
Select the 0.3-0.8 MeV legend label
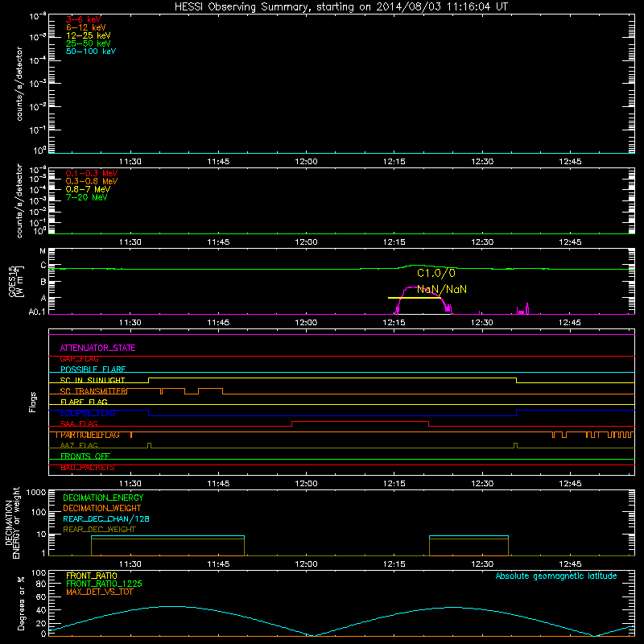92,181
